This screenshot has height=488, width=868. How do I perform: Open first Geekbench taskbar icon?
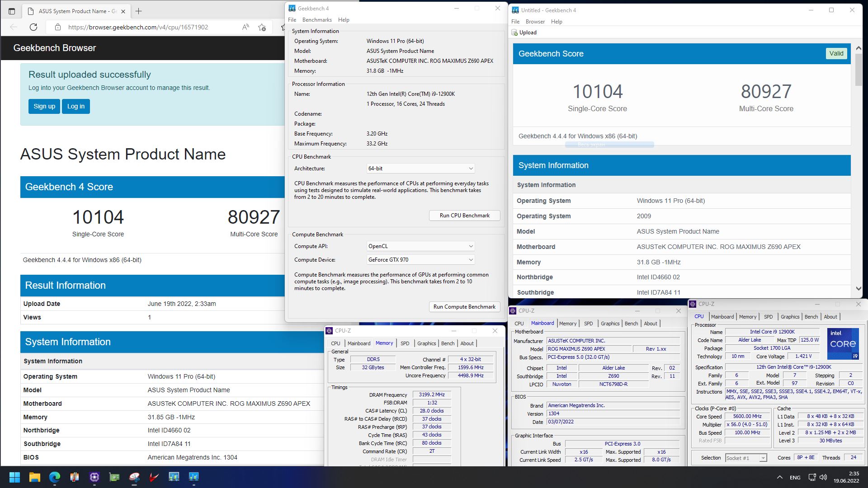click(174, 477)
